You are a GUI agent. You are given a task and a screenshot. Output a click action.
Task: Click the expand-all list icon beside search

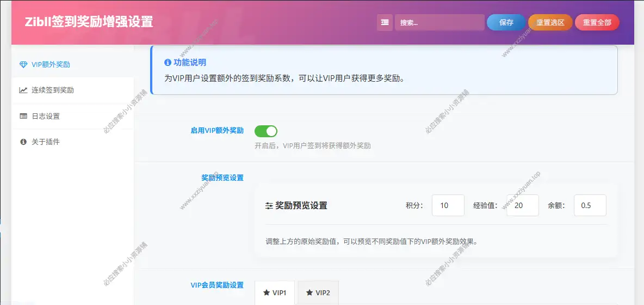385,22
